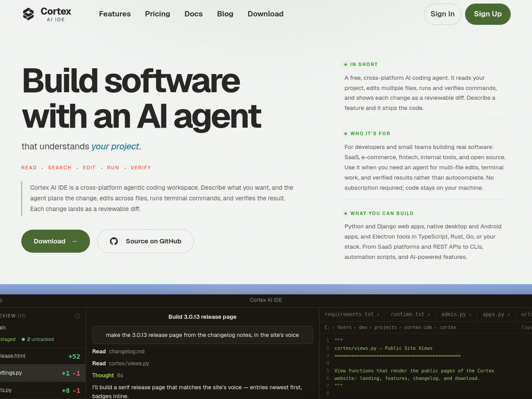Screen dimensions: 532x399
Task: Close the admin.py editor tab
Action: point(470,315)
